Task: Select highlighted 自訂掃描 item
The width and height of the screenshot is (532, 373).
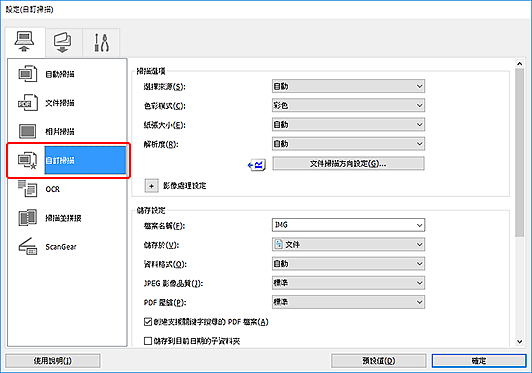Action: pyautogui.click(x=85, y=160)
